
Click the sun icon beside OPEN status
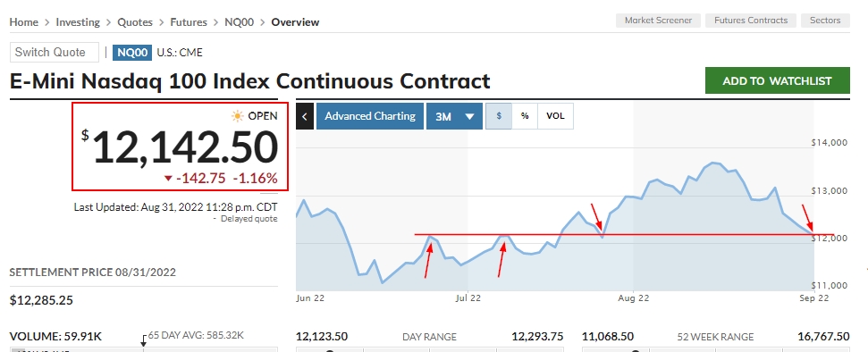[x=238, y=116]
